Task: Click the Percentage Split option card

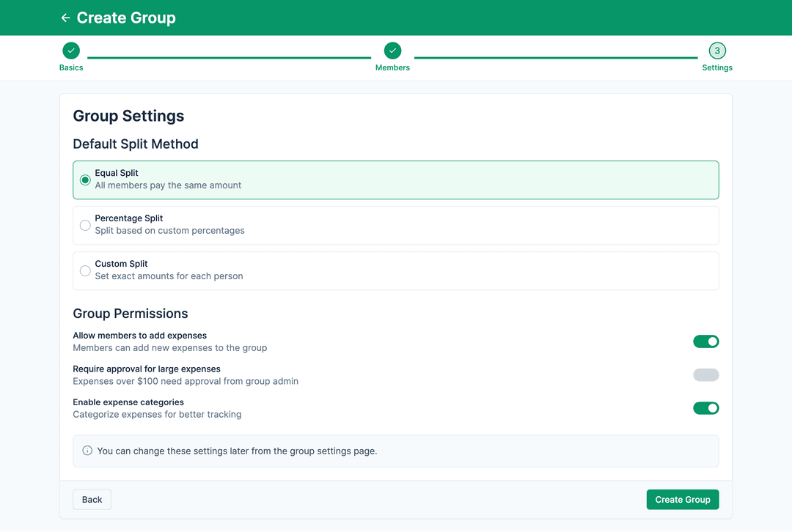Action: [396, 225]
